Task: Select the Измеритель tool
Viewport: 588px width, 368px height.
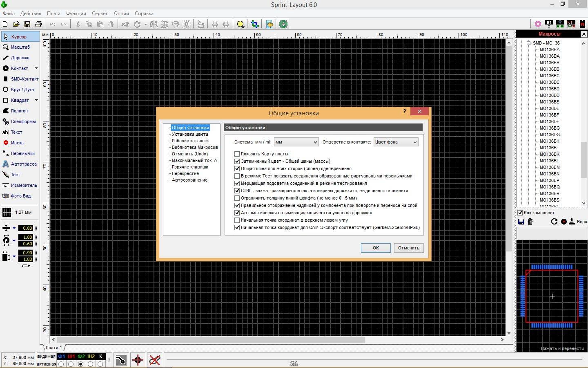Action: pyautogui.click(x=20, y=185)
